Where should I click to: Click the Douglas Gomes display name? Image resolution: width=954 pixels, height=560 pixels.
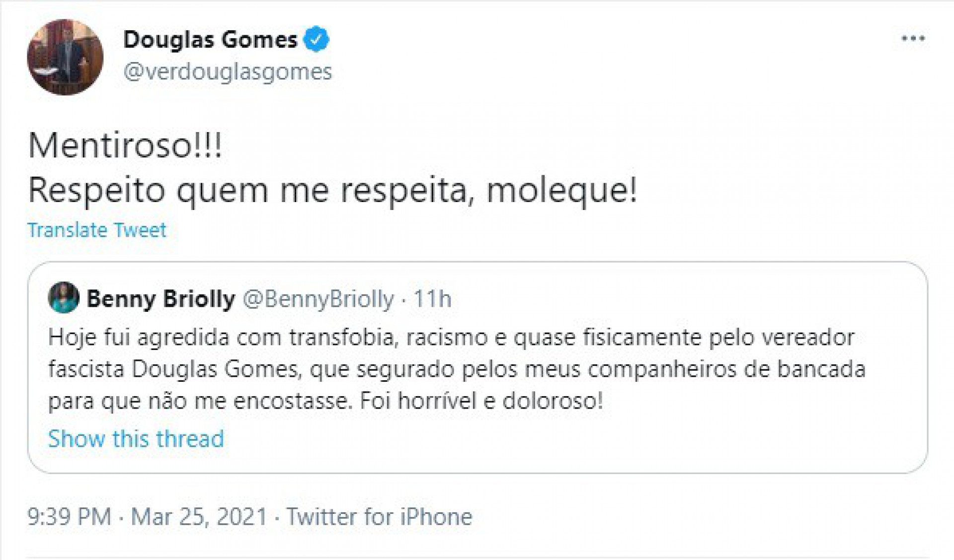(x=211, y=39)
